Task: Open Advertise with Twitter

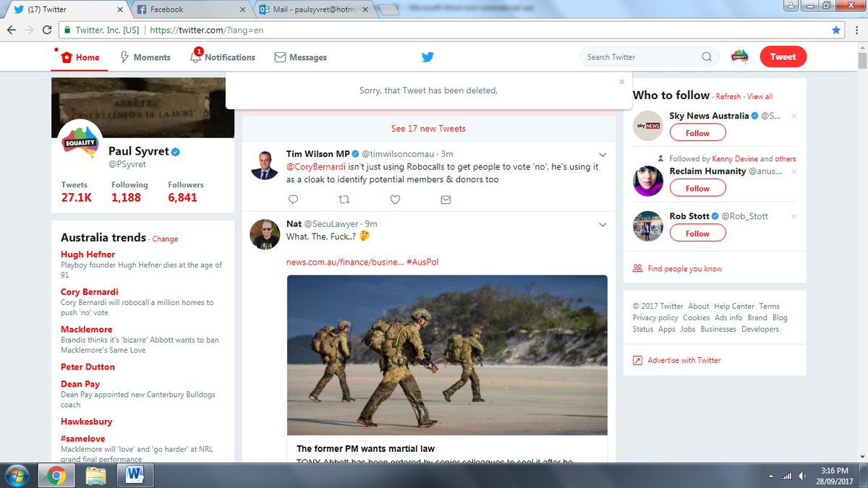Action: (x=684, y=360)
